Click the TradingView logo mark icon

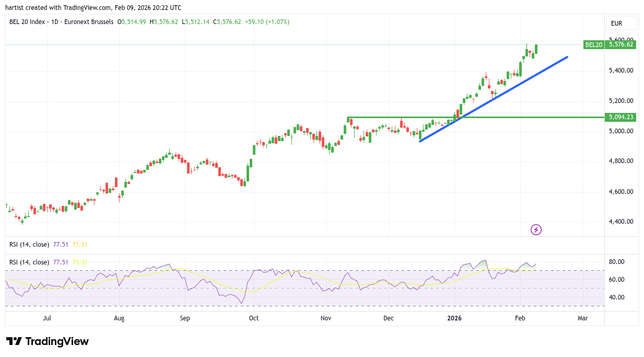(x=14, y=341)
